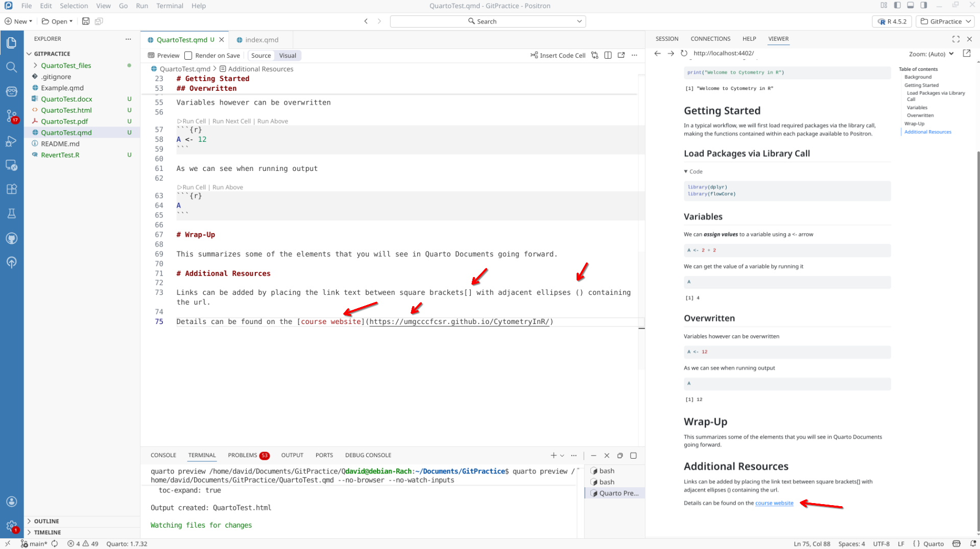
Task: Switch to the PROBLEMS panel tab
Action: [x=243, y=455]
